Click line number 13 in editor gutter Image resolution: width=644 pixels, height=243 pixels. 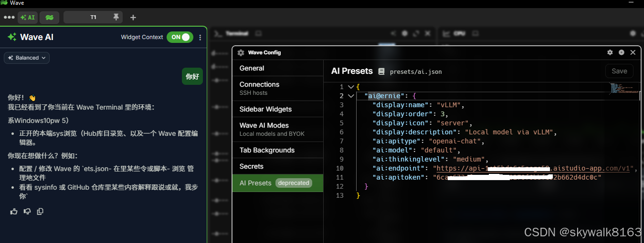pos(340,195)
